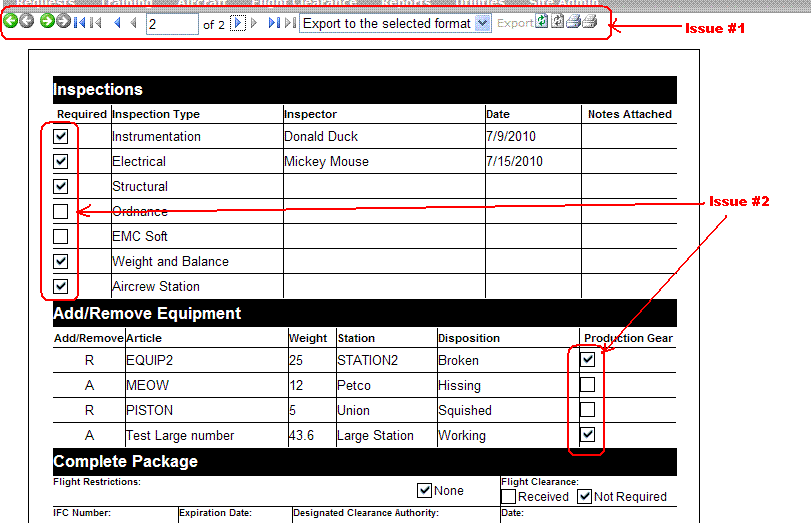Image resolution: width=811 pixels, height=523 pixels.
Task: Check the EMC Soft required checkbox
Action: [61, 236]
